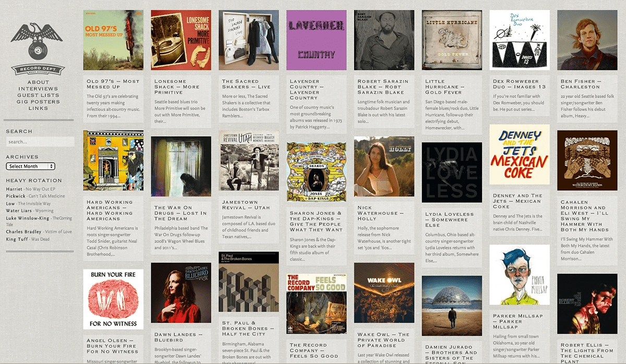Open the Old 97's Most Messed Up cover

[113, 39]
